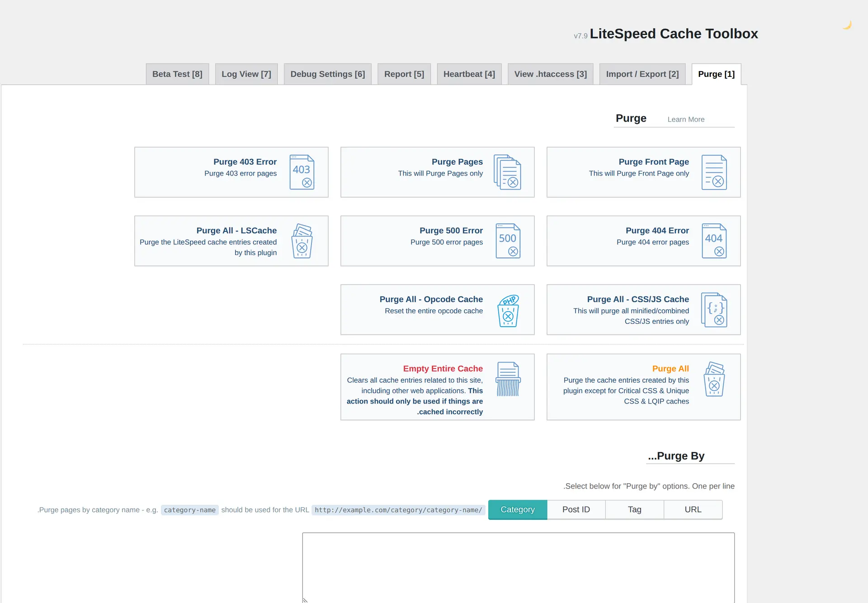Open the Log View [7] tab

point(246,74)
